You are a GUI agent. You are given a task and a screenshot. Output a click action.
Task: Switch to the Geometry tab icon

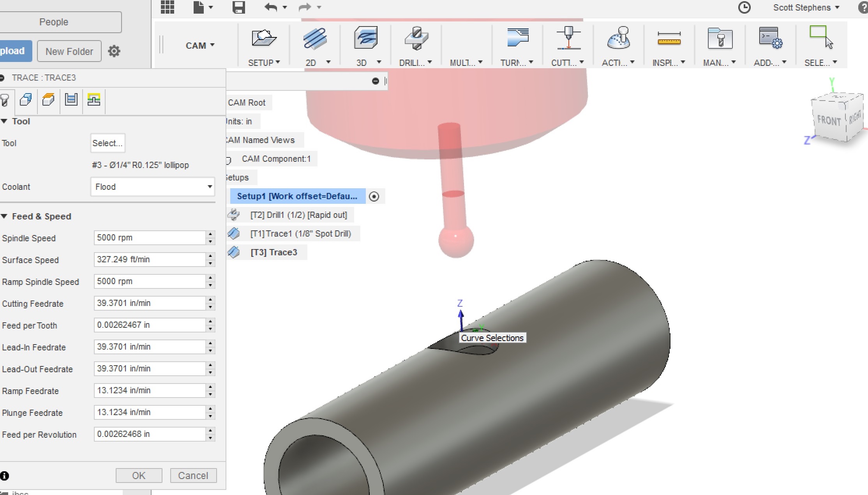coord(26,100)
